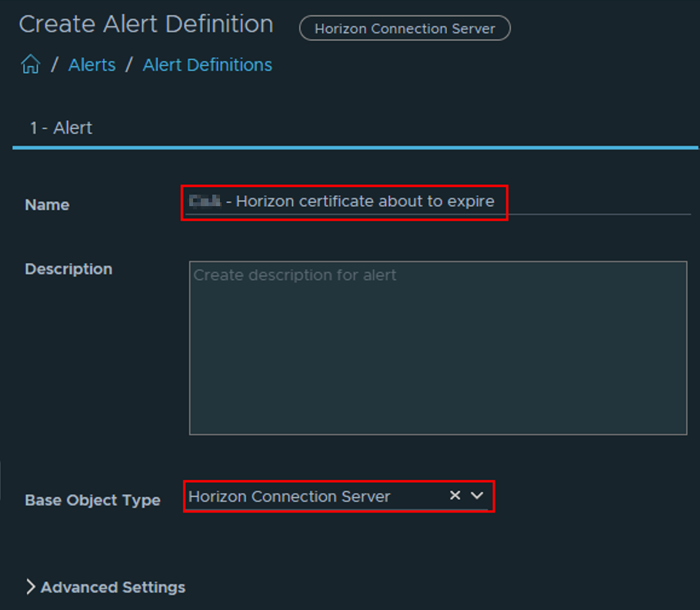This screenshot has height=610, width=700.
Task: Click the Name field label
Action: click(x=48, y=205)
